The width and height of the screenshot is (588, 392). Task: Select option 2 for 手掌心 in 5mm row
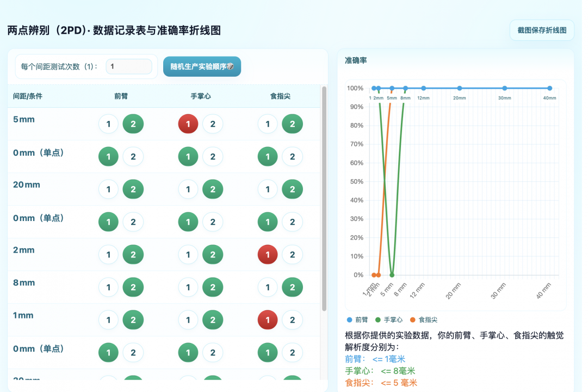pyautogui.click(x=213, y=124)
